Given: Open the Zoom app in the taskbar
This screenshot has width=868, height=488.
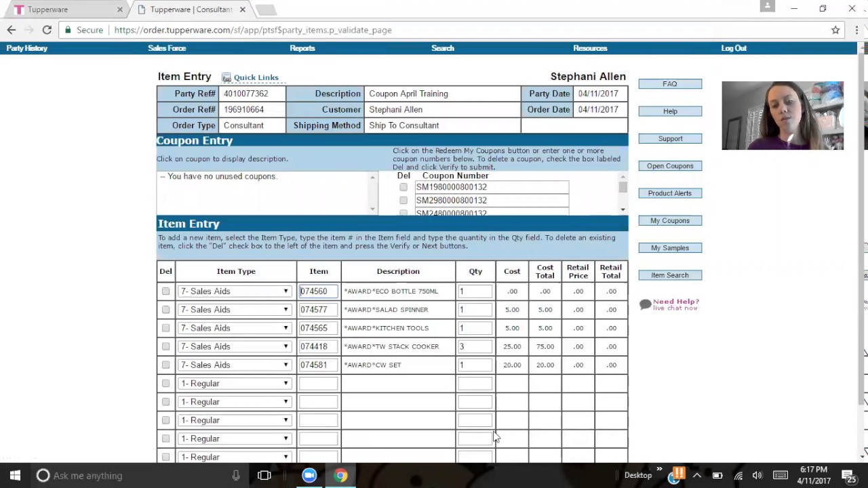Looking at the screenshot, I should 309,475.
